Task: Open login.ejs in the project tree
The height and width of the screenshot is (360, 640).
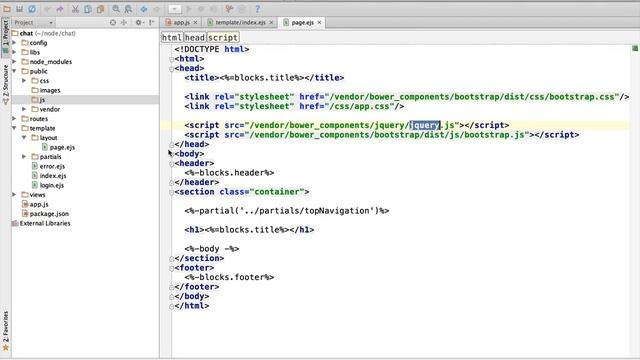Action: point(48,185)
